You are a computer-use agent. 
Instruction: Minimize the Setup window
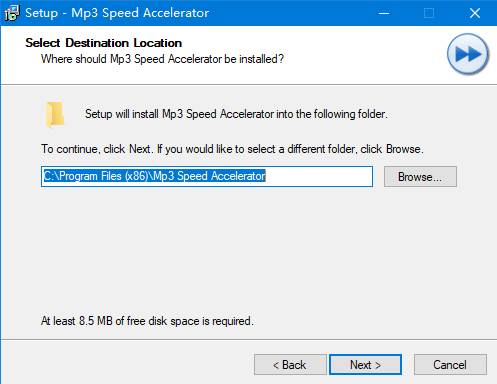tap(384, 13)
